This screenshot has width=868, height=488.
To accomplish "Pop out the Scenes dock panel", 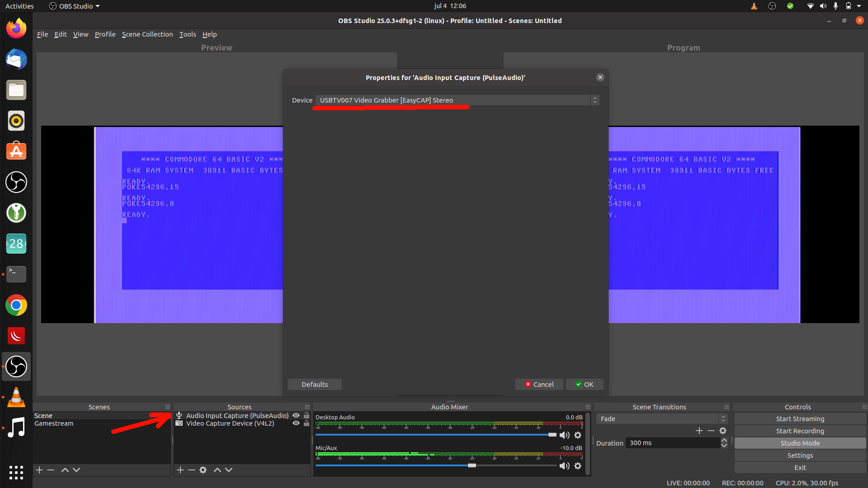I will click(x=167, y=407).
